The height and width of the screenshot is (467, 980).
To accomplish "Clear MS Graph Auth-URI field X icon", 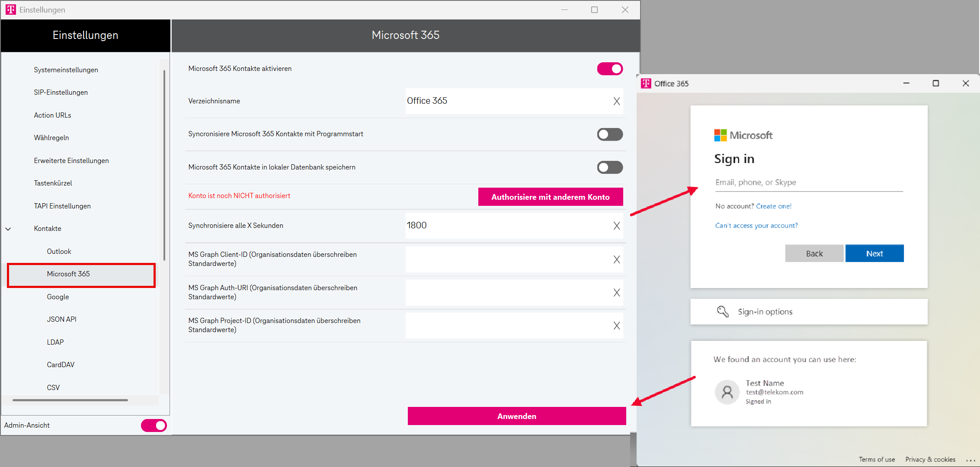I will tap(616, 293).
